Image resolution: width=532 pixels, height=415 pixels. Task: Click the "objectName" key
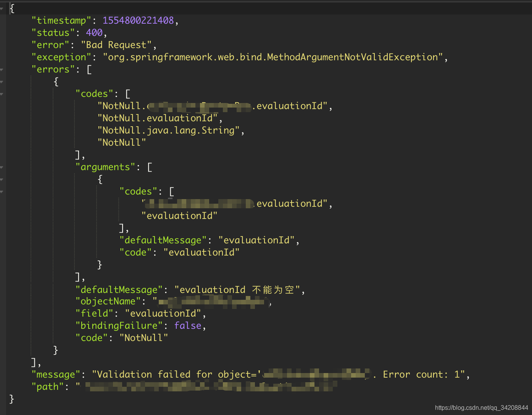(108, 301)
